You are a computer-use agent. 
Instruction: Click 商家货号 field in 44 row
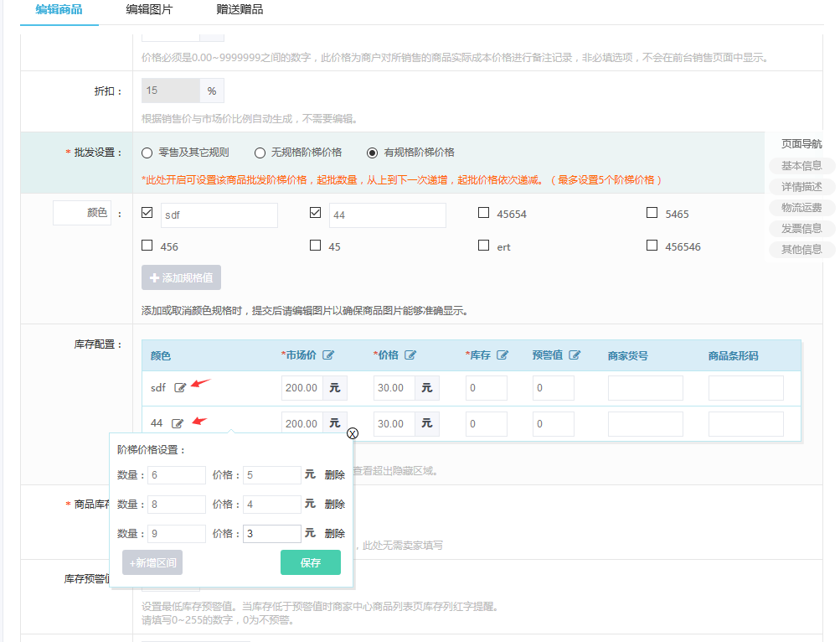click(646, 424)
